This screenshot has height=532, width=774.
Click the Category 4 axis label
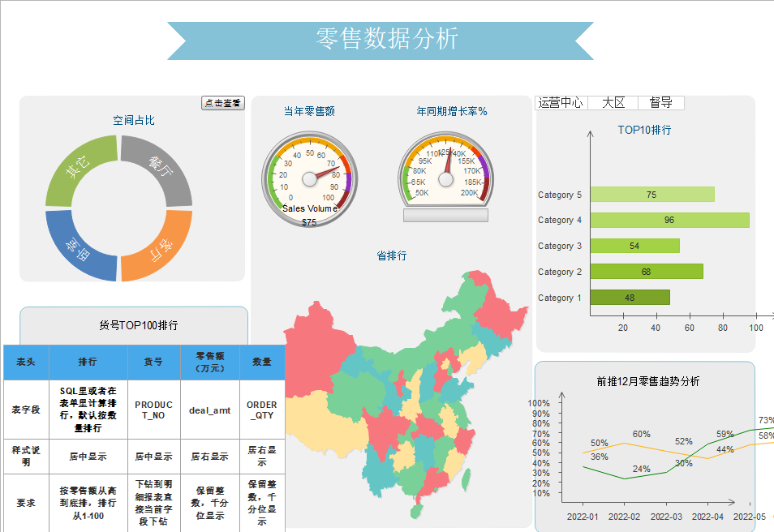tap(560, 220)
